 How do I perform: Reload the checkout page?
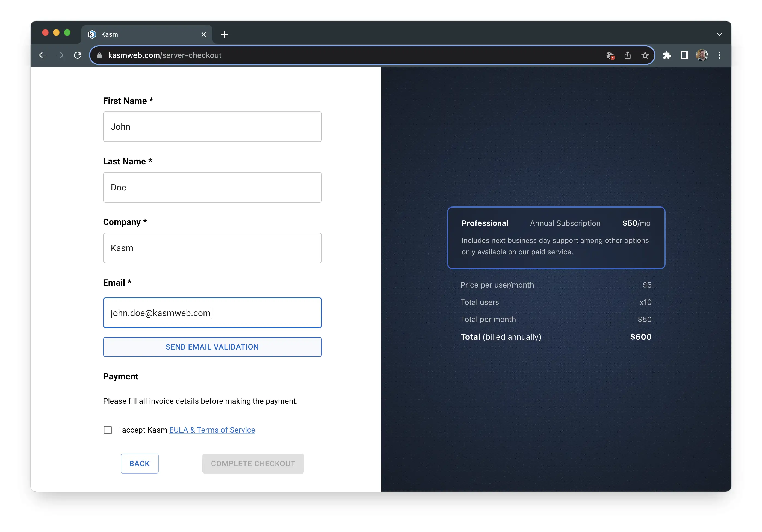pyautogui.click(x=78, y=55)
